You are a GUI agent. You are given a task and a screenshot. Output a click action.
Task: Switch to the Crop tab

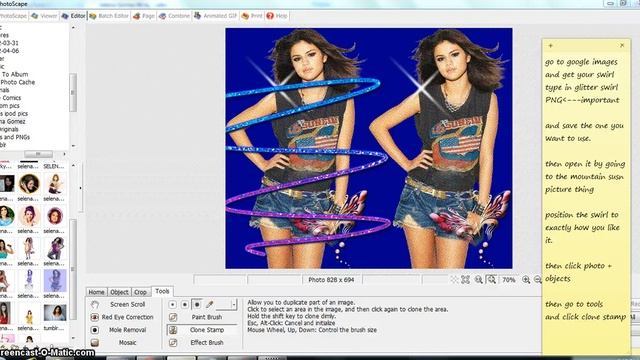pos(140,292)
